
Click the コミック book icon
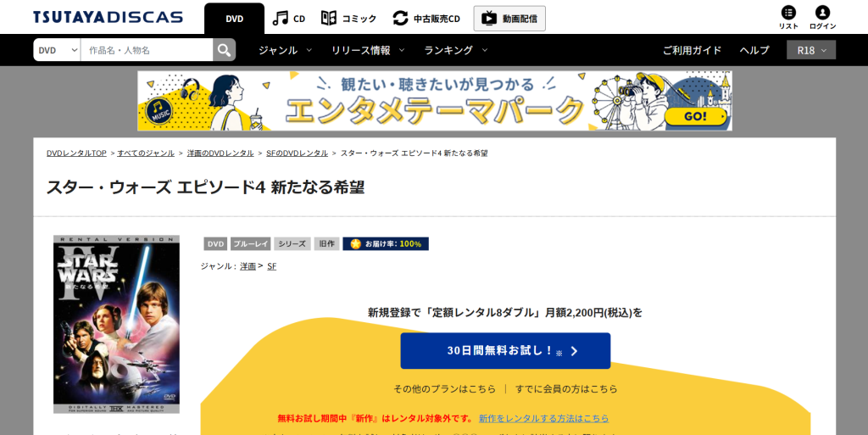(x=329, y=19)
